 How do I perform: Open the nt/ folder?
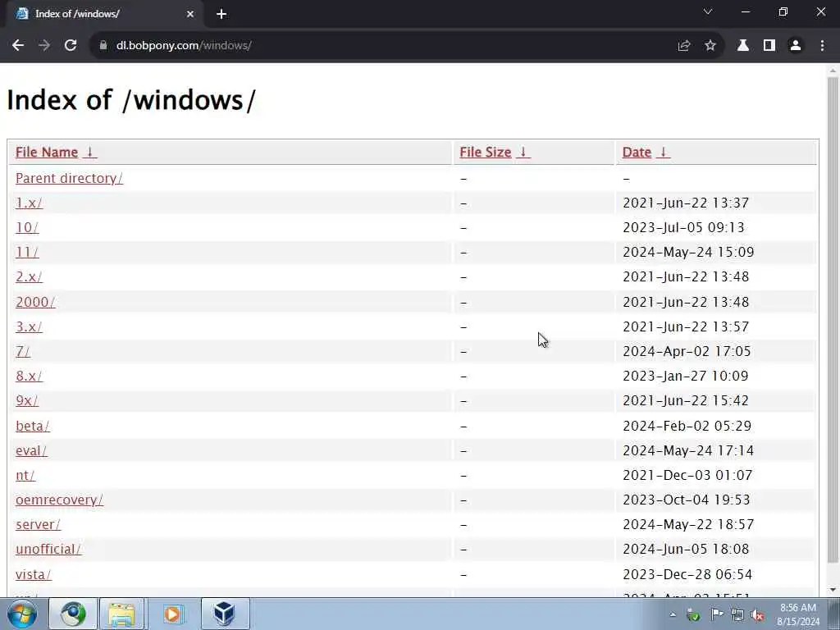point(25,475)
